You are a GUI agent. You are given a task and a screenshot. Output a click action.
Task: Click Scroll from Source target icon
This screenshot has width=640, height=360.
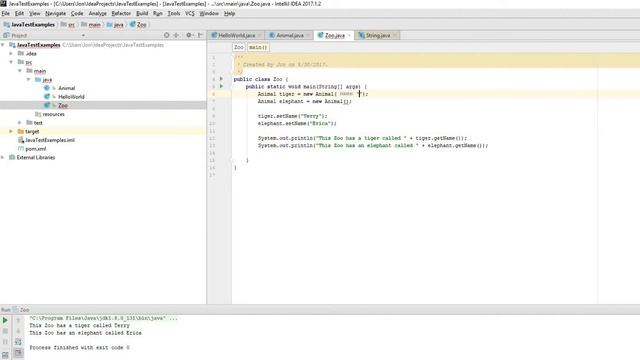pos(167,35)
